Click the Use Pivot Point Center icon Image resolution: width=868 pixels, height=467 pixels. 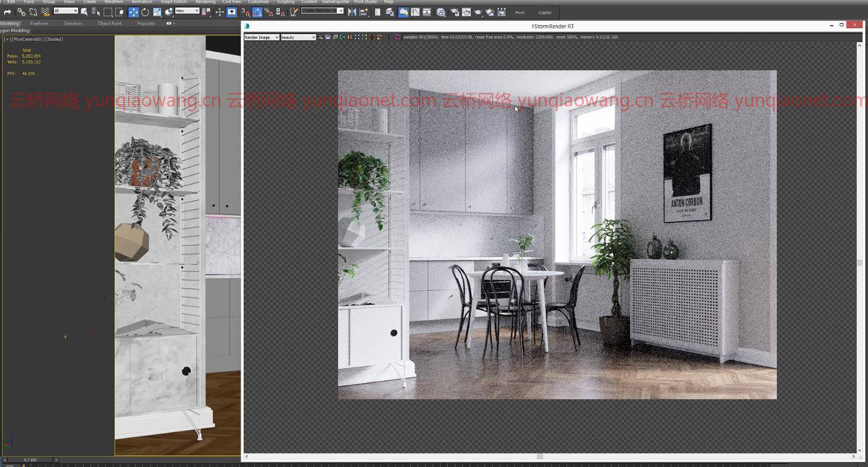coord(205,12)
